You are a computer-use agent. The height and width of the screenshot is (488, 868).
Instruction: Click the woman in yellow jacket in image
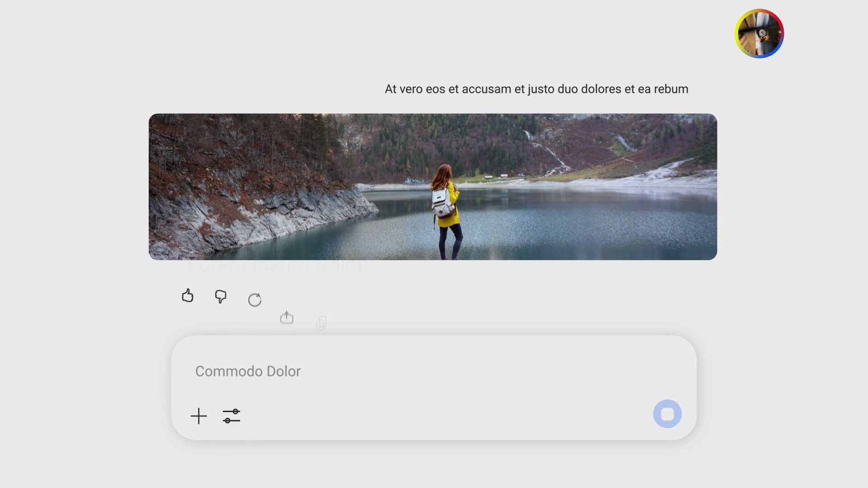[447, 211]
